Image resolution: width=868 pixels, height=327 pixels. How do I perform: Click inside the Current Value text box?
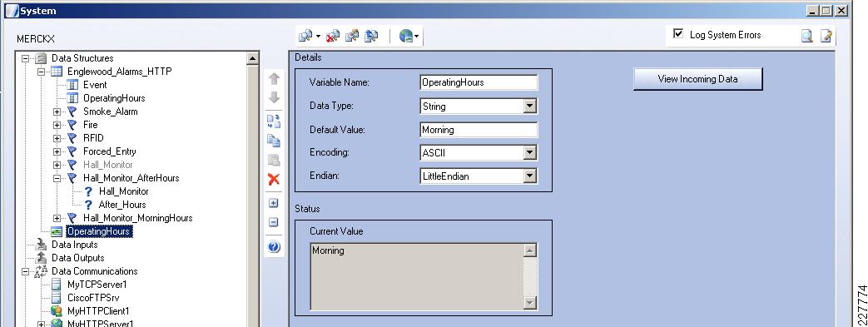coord(416,276)
